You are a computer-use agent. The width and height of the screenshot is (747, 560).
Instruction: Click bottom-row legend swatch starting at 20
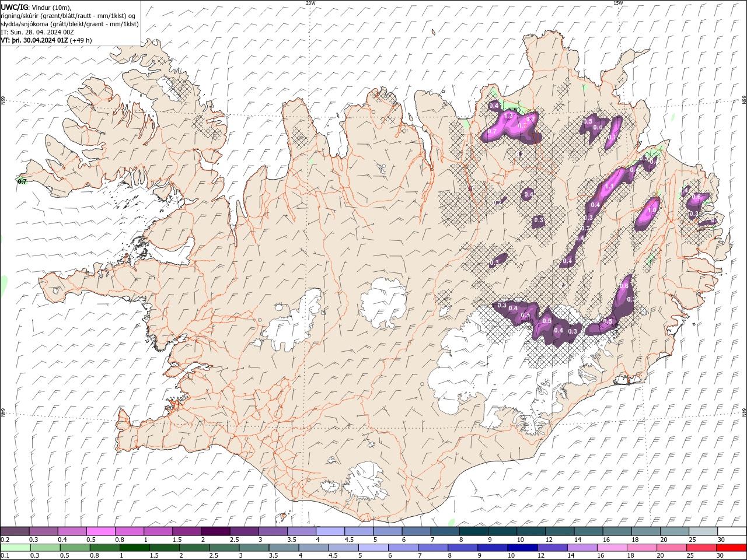[671, 548]
